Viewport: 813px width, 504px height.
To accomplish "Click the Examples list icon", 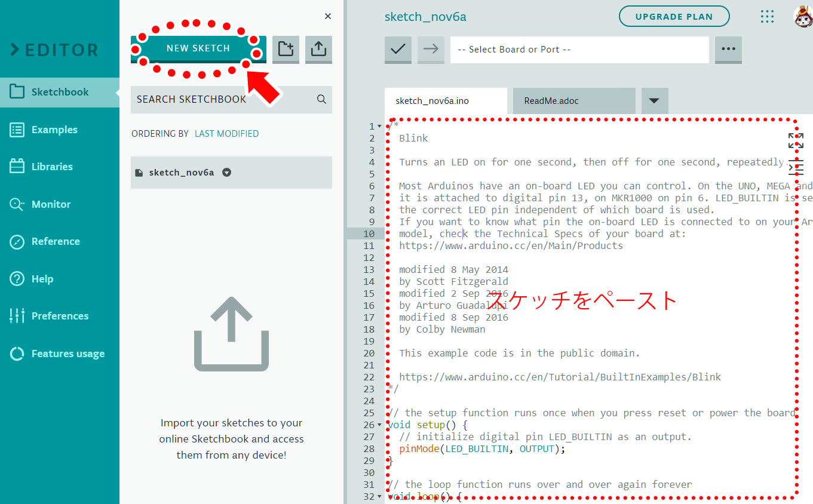I will (x=17, y=130).
